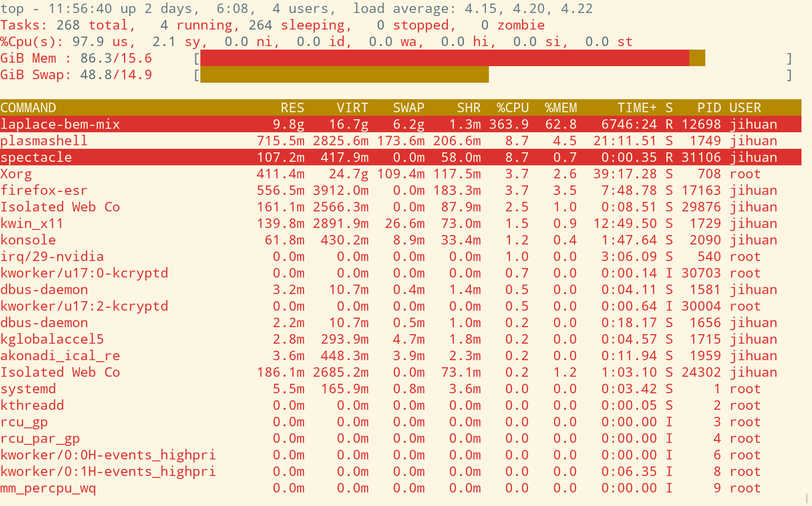Screen dimensions: 812x506
Task: Click the SWAP column header
Action: [x=409, y=108]
